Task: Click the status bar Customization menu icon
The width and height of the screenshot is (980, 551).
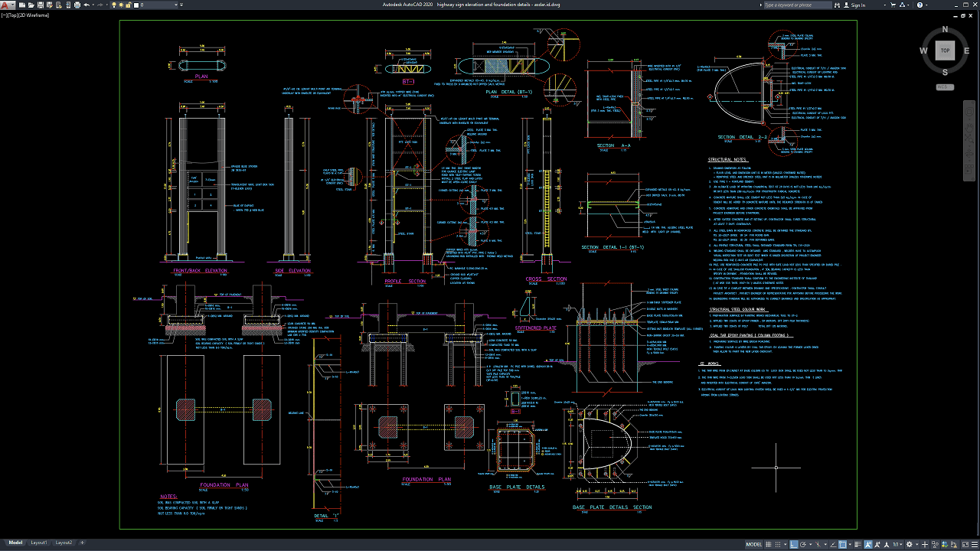Action: click(974, 545)
